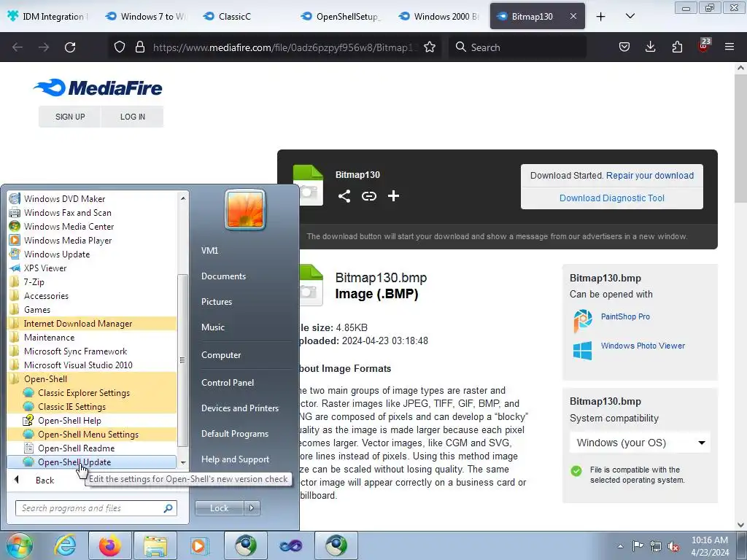Expand the Games folder

click(93, 309)
